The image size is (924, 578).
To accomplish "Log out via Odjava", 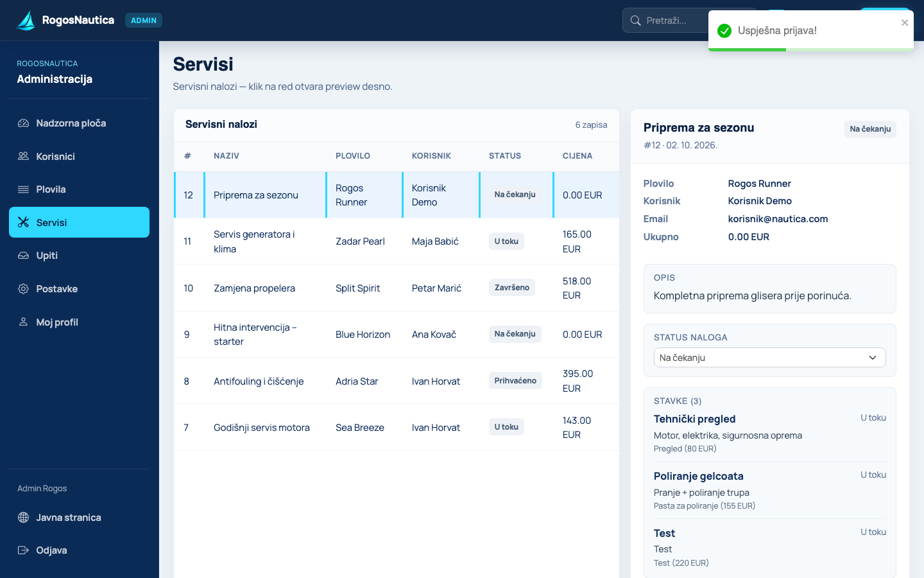I will [x=79, y=550].
